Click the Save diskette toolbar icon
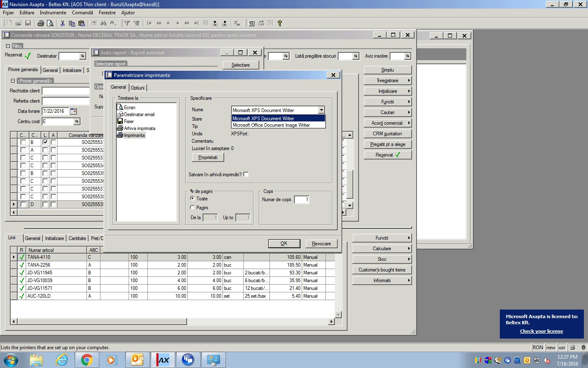The image size is (588, 368). point(28,23)
